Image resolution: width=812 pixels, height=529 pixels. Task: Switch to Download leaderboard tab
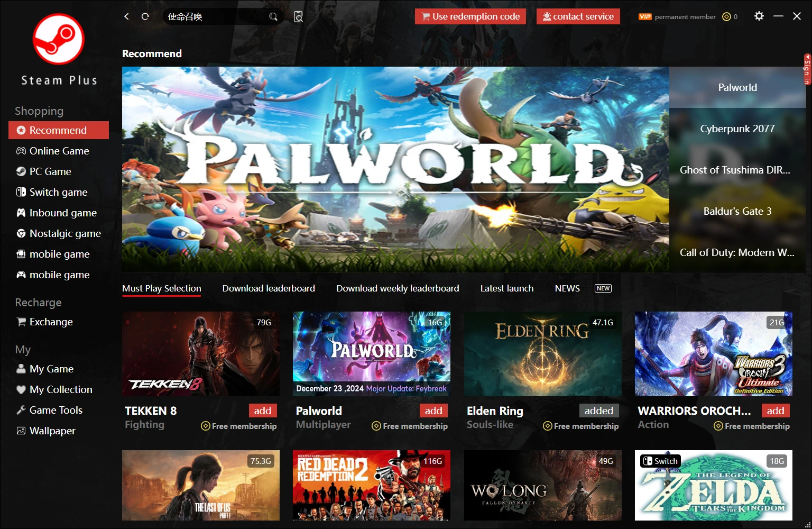click(269, 288)
